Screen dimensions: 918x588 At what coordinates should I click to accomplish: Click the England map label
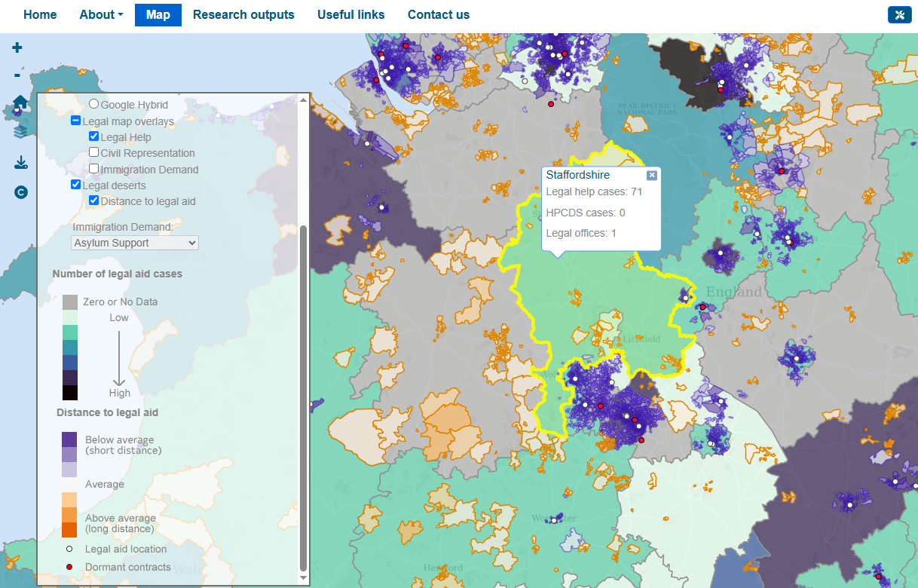tap(733, 292)
